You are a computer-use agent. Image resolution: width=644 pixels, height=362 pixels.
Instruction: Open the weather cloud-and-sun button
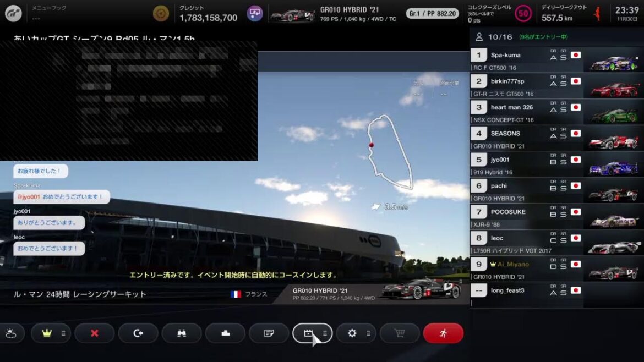point(12,333)
